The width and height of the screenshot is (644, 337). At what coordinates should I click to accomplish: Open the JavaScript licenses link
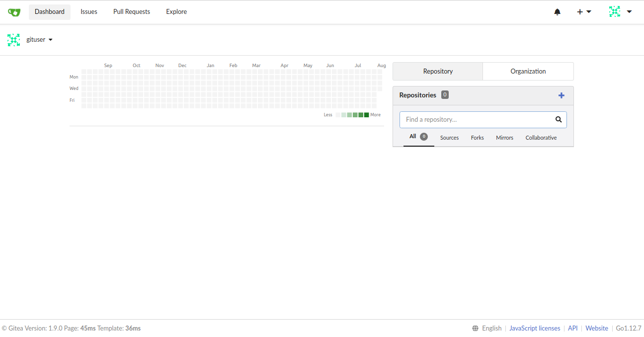[535, 329]
